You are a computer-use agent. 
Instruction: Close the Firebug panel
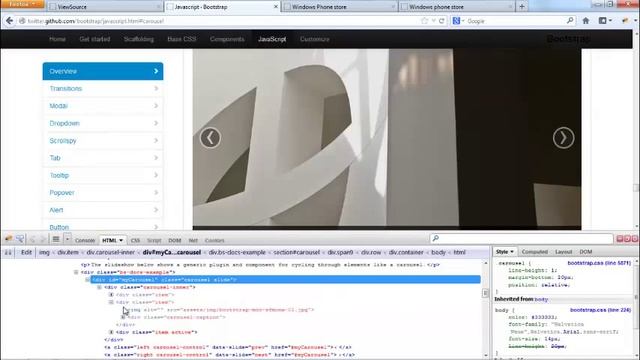pos(635,239)
